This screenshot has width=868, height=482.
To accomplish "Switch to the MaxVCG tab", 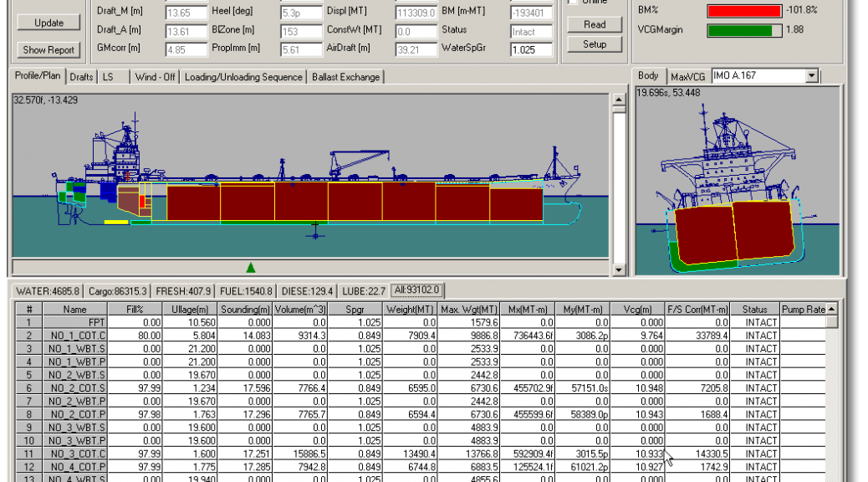I will click(688, 76).
